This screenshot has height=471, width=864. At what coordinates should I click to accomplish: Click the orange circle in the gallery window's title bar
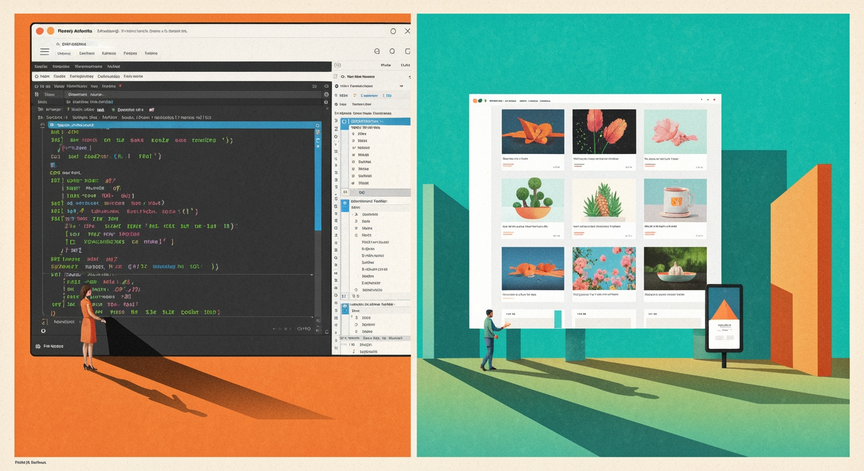coord(475,101)
